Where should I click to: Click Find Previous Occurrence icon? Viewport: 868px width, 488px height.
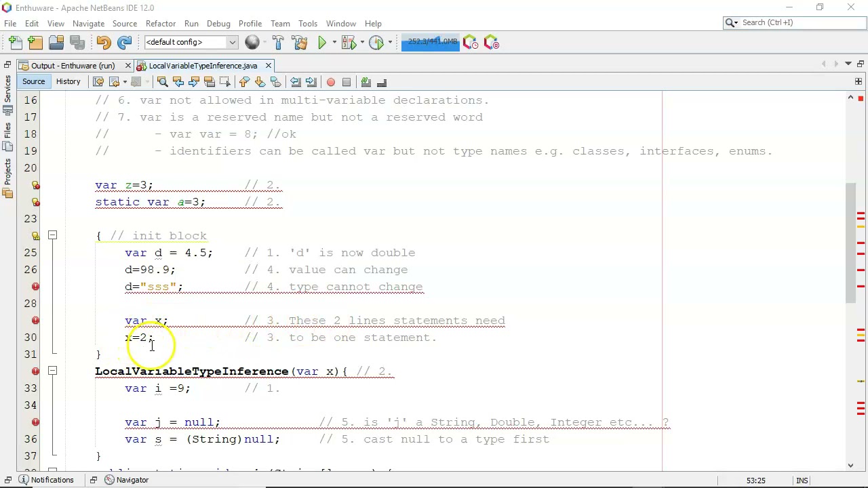click(x=178, y=82)
